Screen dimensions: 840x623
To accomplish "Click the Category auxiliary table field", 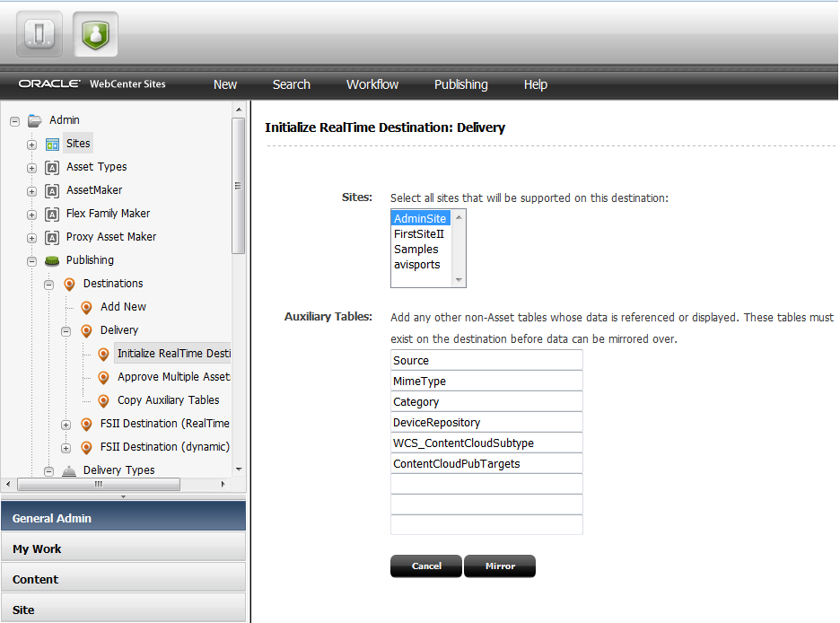I will point(486,402).
